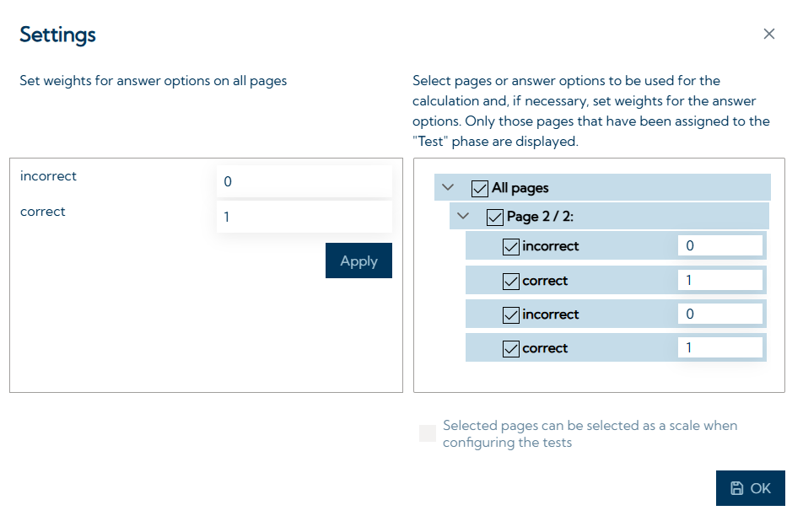Select the All pages tree label
The height and width of the screenshot is (532, 803).
pos(520,188)
